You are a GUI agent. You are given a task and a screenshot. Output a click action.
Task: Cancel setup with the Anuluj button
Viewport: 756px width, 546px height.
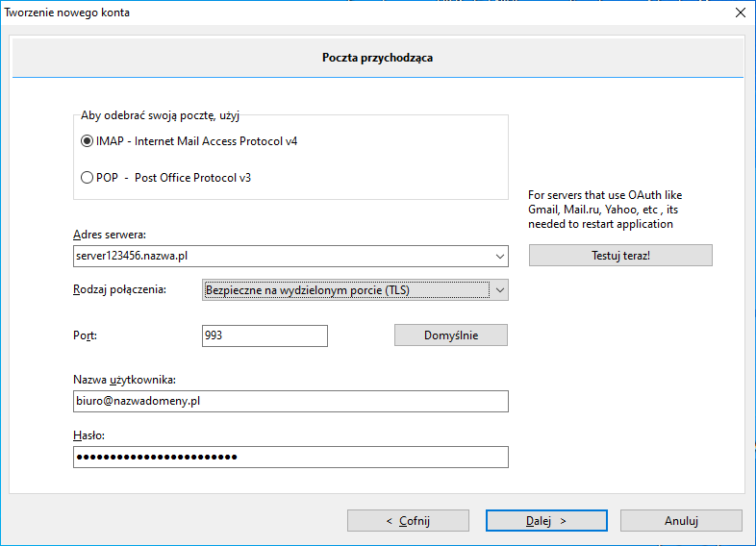tap(681, 521)
